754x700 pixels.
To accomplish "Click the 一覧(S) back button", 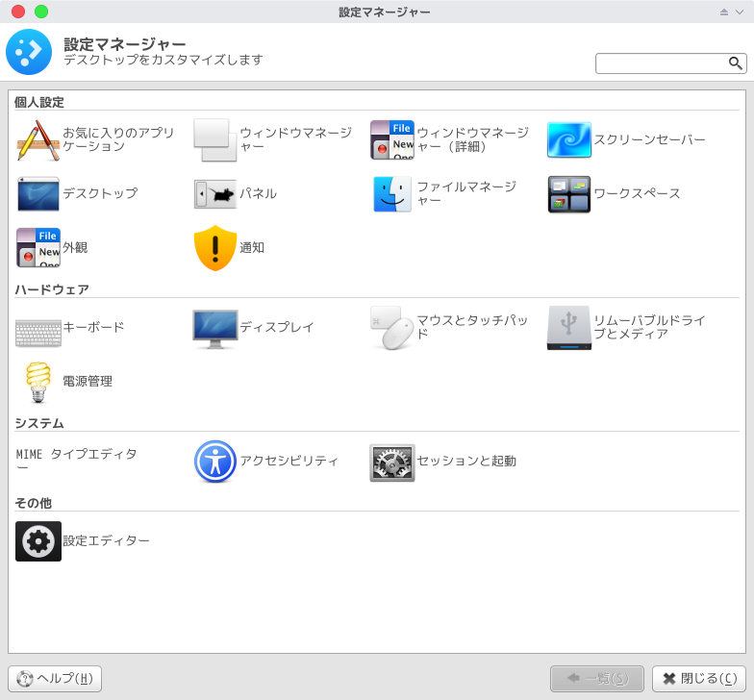I will (596, 679).
